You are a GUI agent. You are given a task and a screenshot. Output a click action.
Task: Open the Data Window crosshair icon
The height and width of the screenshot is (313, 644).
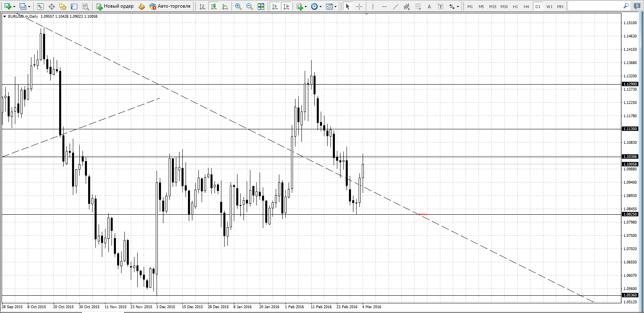point(52,6)
